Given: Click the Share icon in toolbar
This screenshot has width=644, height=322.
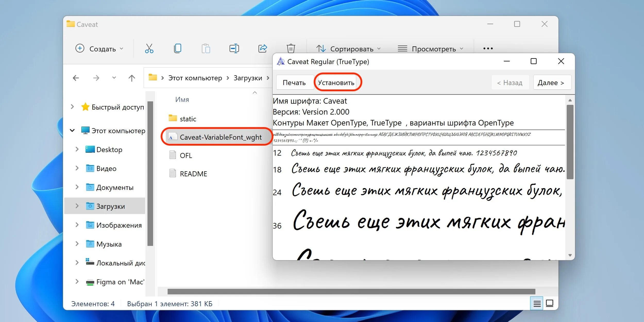Looking at the screenshot, I should tap(262, 48).
